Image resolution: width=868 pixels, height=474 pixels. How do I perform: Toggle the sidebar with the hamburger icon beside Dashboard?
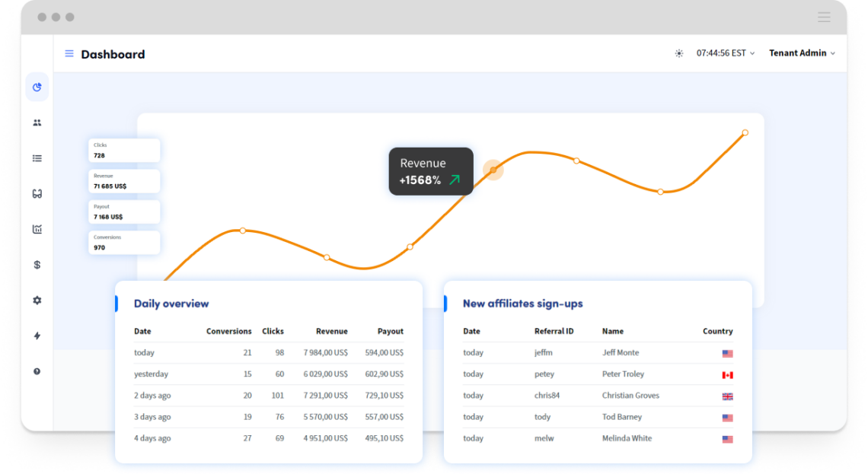point(69,54)
